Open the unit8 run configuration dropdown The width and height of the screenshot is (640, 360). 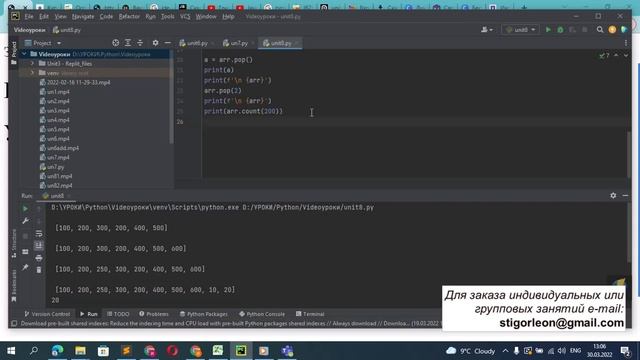pyautogui.click(x=520, y=30)
